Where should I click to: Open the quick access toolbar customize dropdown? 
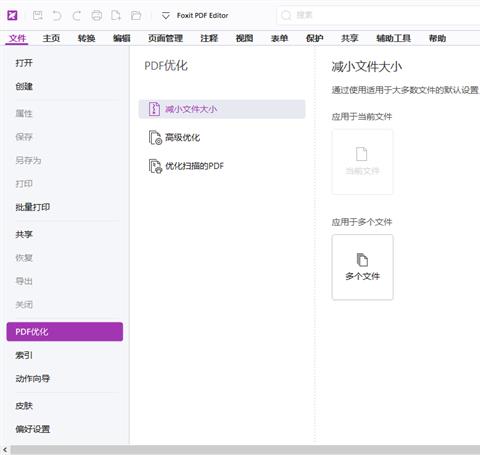pyautogui.click(x=166, y=16)
